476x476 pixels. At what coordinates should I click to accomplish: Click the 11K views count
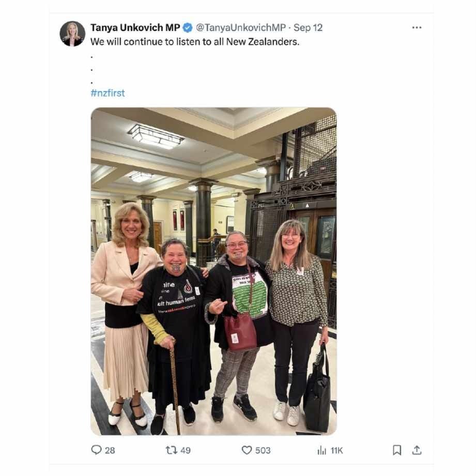(x=336, y=451)
